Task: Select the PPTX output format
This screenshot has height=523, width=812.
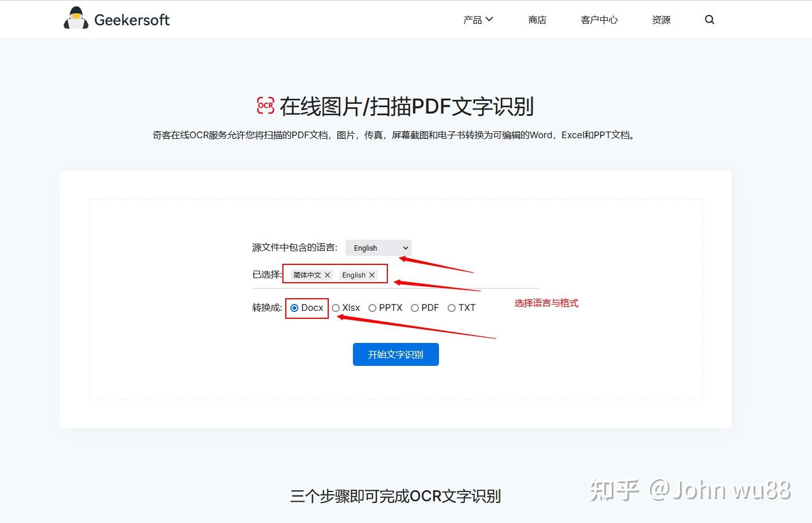Action: click(x=372, y=308)
